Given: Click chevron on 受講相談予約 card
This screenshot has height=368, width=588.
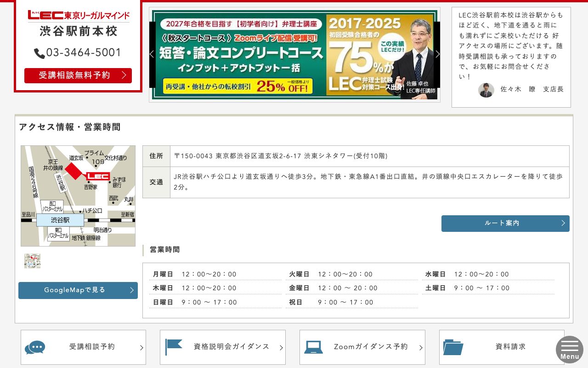Looking at the screenshot, I should (141, 348).
